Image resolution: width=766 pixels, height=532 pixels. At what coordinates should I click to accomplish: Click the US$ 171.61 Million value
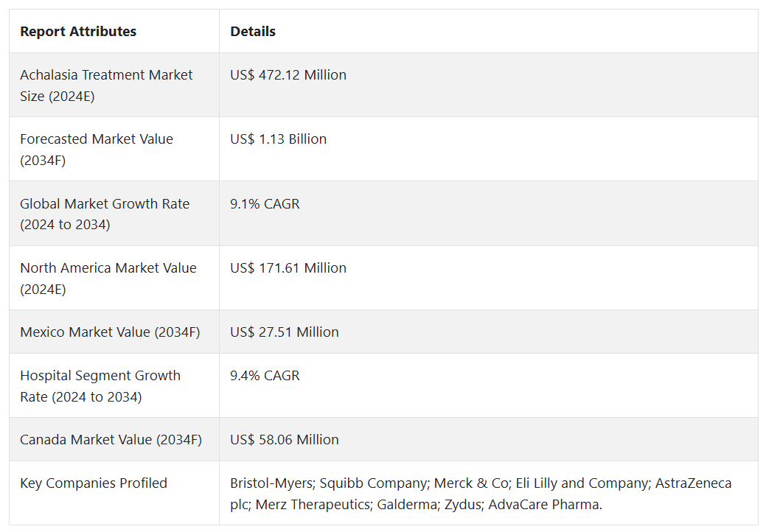pyautogui.click(x=288, y=268)
